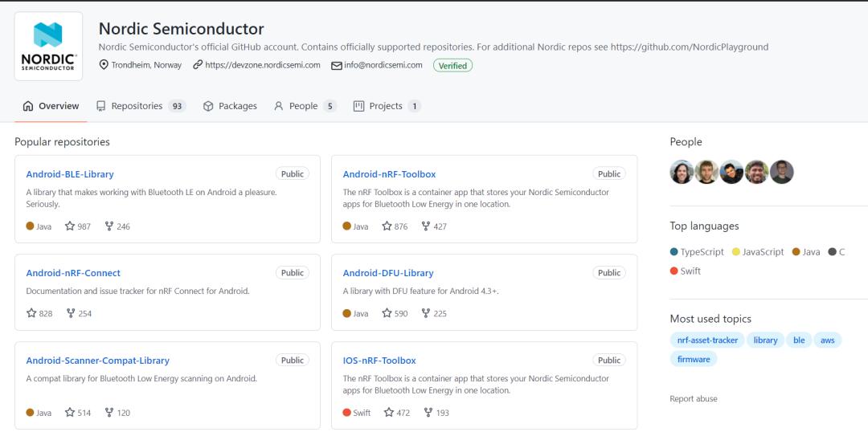Viewport: 868px width, 436px height.
Task: Click the Verified badge
Action: coord(452,66)
